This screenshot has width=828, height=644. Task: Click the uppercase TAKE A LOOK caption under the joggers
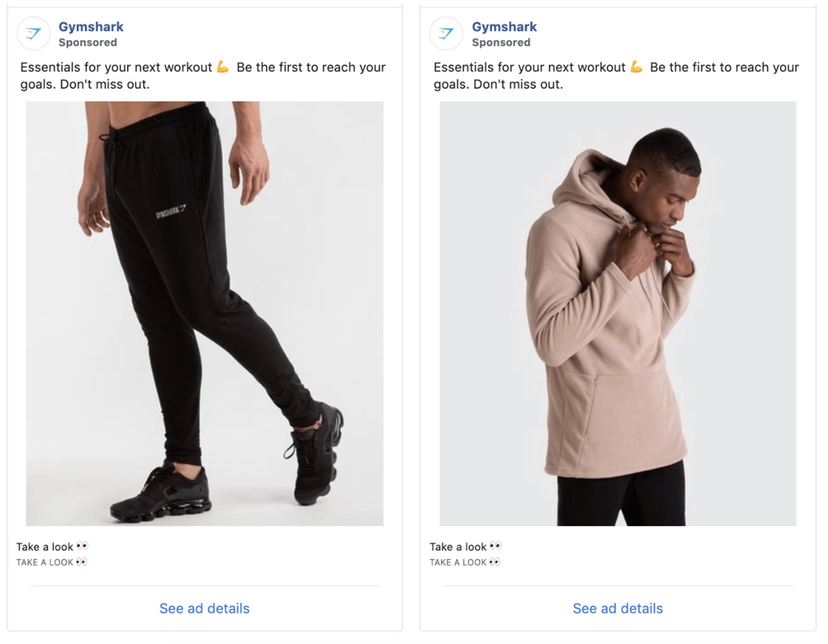[x=45, y=563]
